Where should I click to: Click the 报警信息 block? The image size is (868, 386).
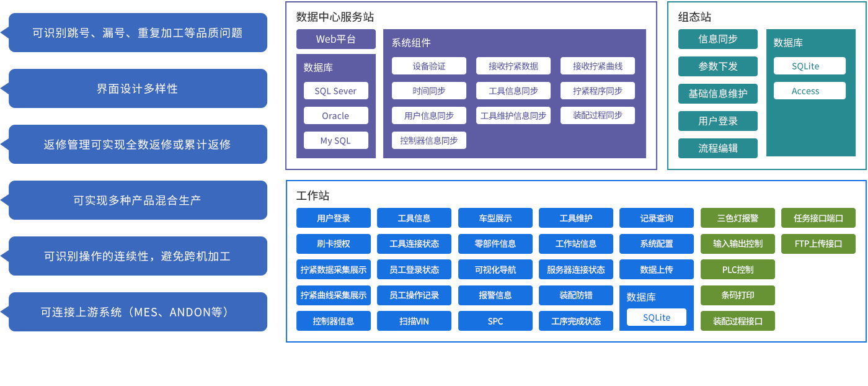click(495, 295)
